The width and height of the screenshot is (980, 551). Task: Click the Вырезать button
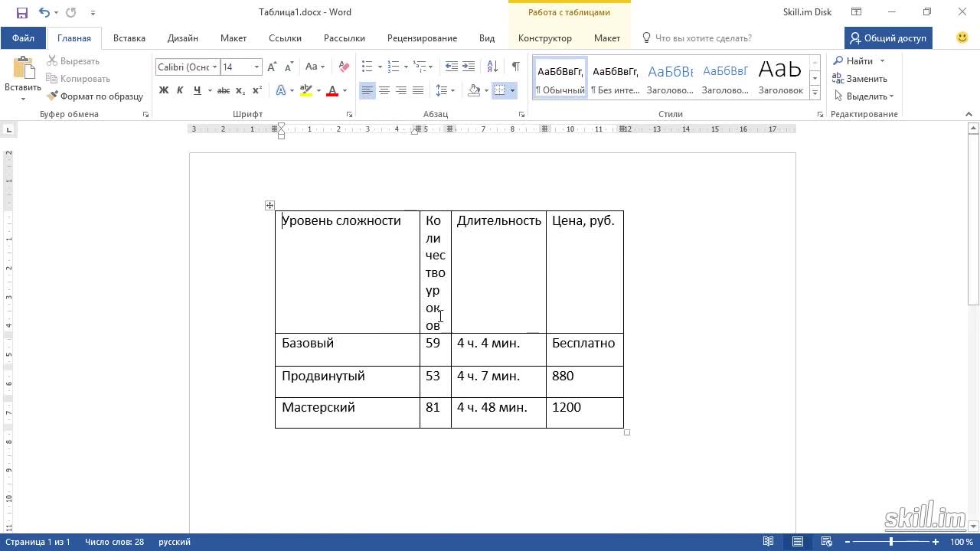pyautogui.click(x=73, y=61)
